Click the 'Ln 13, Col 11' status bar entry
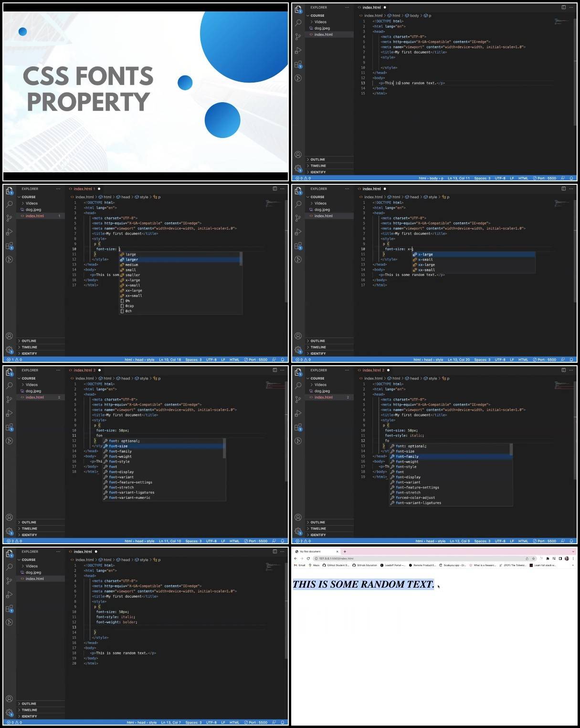The height and width of the screenshot is (728, 580). click(x=459, y=178)
